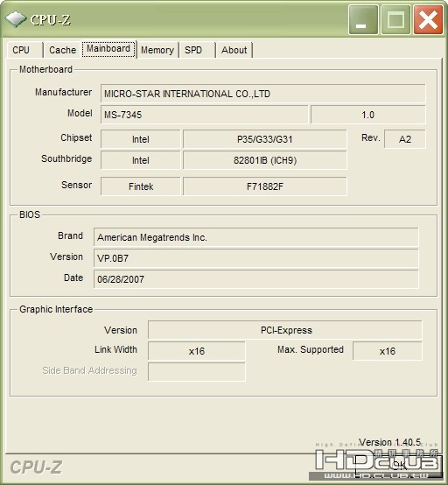448x485 pixels.
Task: Click the Side Band Addressing label
Action: click(89, 370)
